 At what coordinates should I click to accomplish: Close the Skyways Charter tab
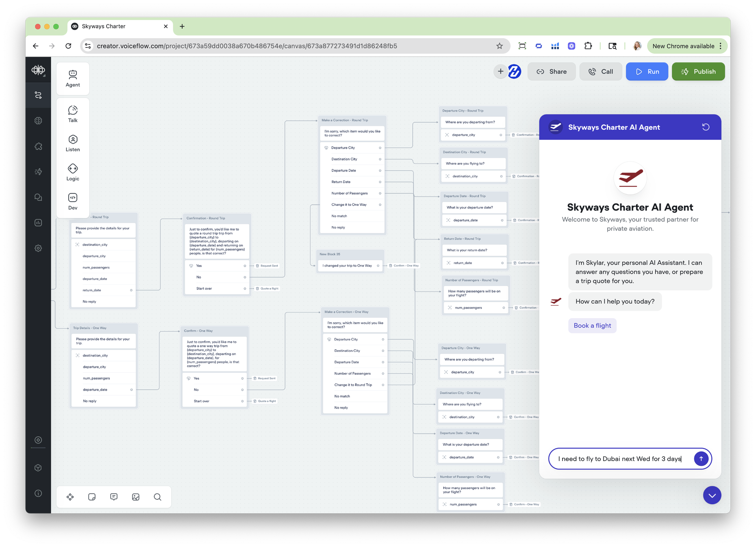coord(166,26)
